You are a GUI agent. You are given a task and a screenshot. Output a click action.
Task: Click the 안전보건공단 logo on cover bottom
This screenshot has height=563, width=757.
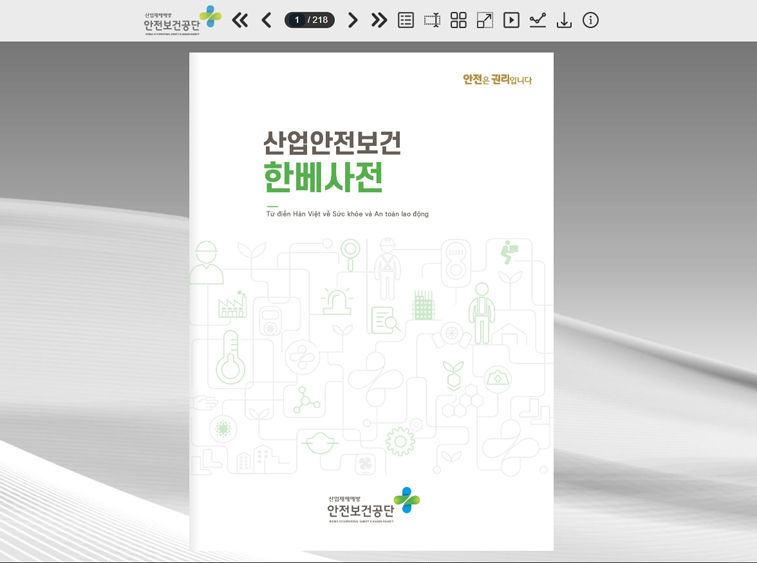click(x=374, y=506)
